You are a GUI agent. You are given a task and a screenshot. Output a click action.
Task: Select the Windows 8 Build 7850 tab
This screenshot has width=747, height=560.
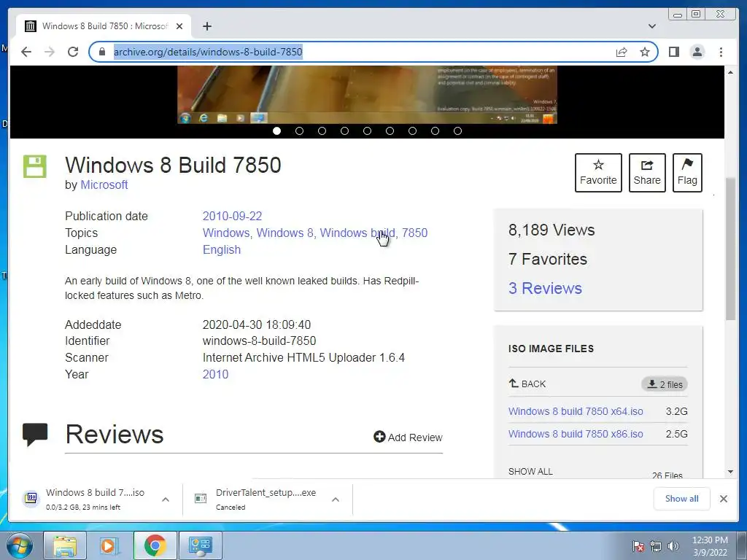(x=104, y=26)
